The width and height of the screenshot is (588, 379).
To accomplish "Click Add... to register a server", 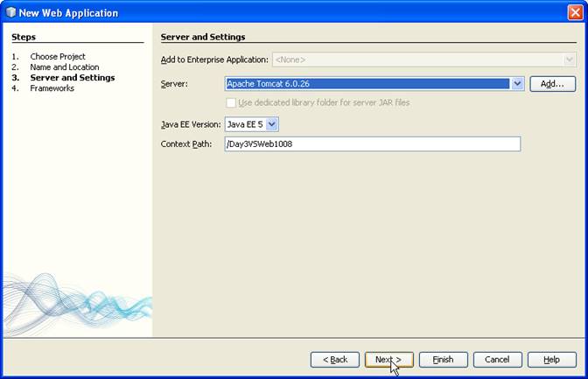I will (552, 84).
